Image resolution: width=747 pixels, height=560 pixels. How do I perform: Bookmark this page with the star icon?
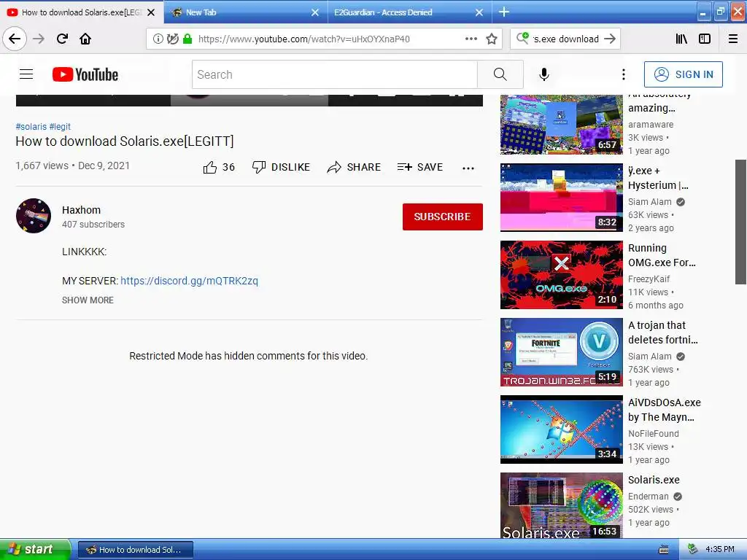[x=492, y=39]
